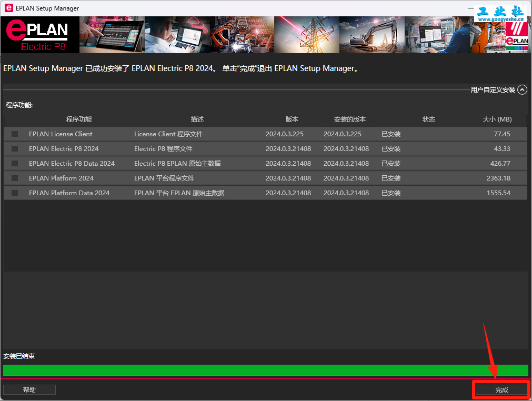Click version 2024.0.3.225 in 版本 column
This screenshot has width=532, height=401.
[x=284, y=134]
